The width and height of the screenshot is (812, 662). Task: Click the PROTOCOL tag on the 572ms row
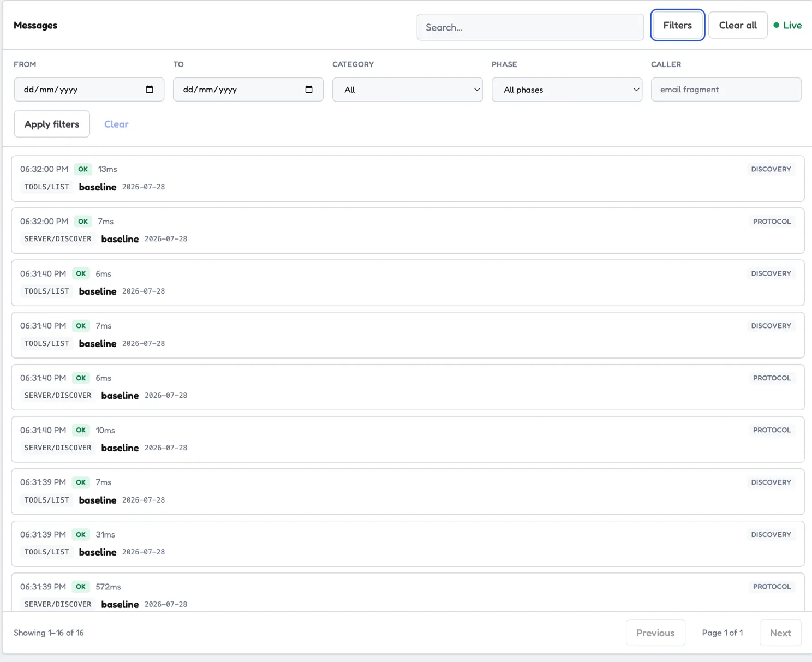[772, 587]
